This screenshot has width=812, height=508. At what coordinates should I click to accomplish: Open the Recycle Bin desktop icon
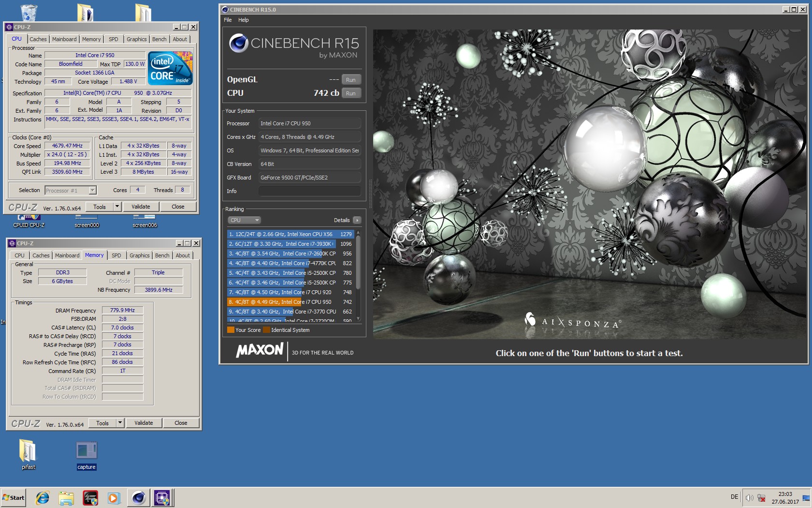[x=29, y=12]
